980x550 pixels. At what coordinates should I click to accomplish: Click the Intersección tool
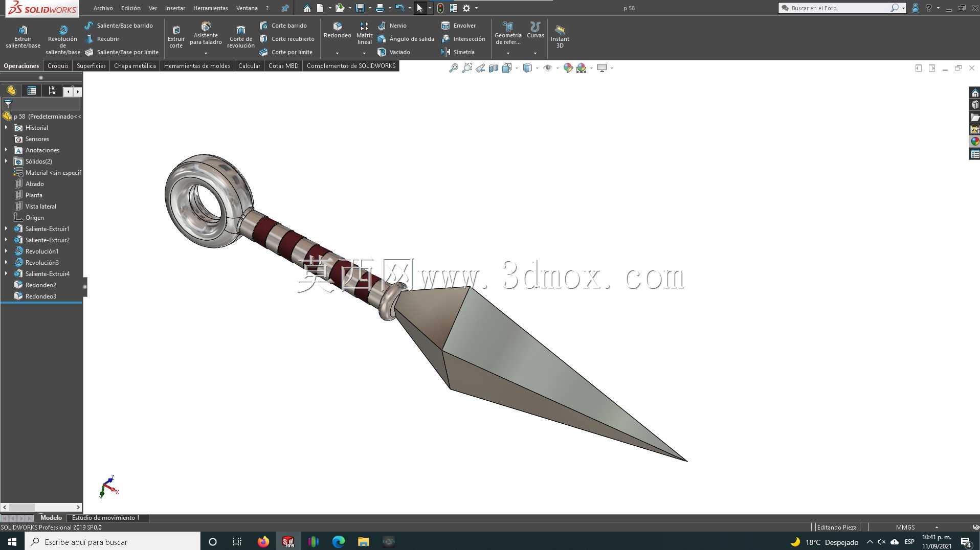pyautogui.click(x=463, y=39)
